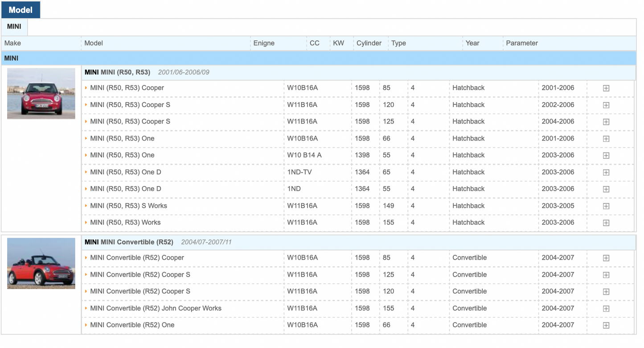Image resolution: width=644 pixels, height=348 pixels.
Task: Open the 120 kW Convertible Cooper S link
Action: 140,291
